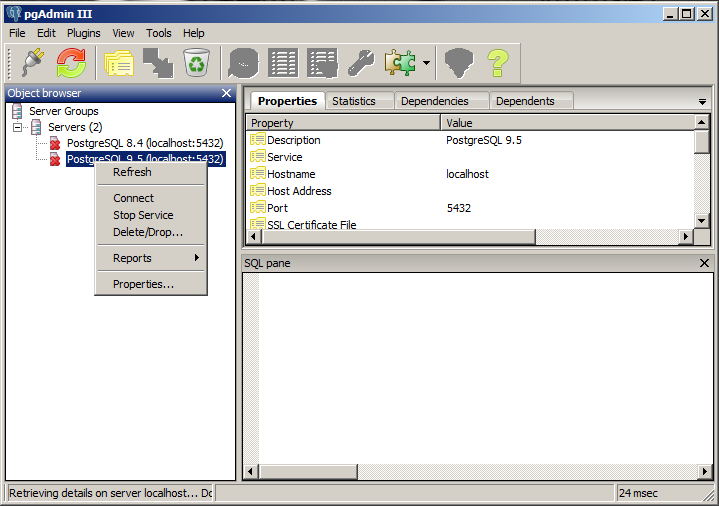The width and height of the screenshot is (719, 506).
Task: Choose Refresh from the context menu
Action: coord(151,172)
